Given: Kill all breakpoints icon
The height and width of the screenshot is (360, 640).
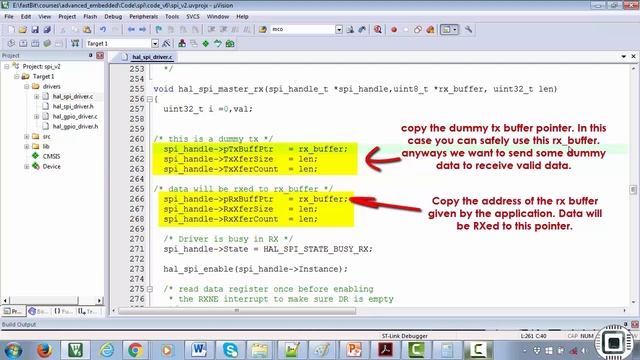Looking at the screenshot, I should pyautogui.click(x=430, y=29).
